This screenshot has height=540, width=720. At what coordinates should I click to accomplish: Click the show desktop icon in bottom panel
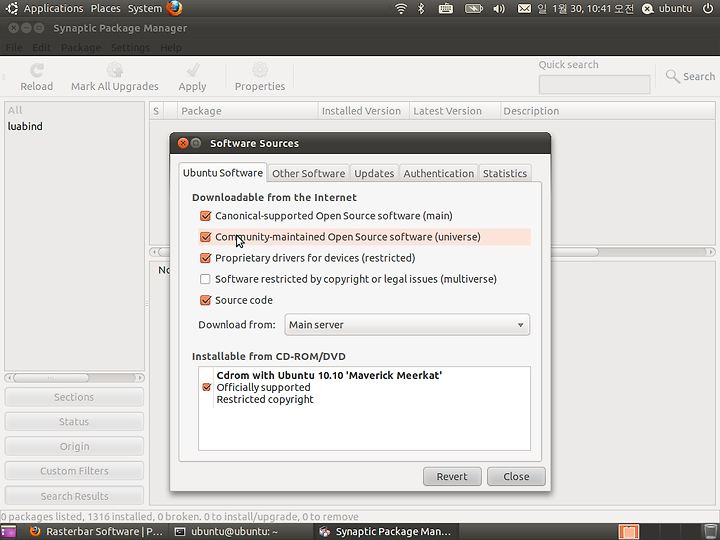click(x=8, y=532)
